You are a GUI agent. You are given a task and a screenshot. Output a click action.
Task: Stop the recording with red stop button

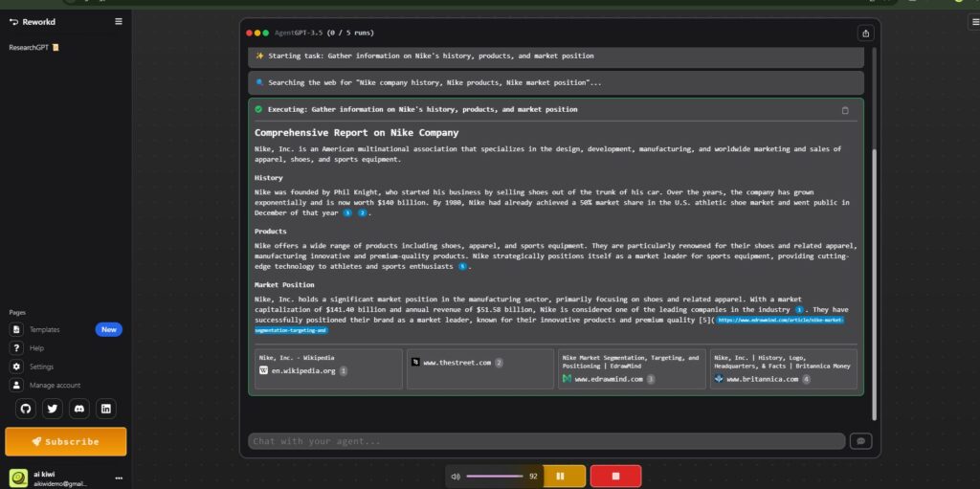(615, 477)
